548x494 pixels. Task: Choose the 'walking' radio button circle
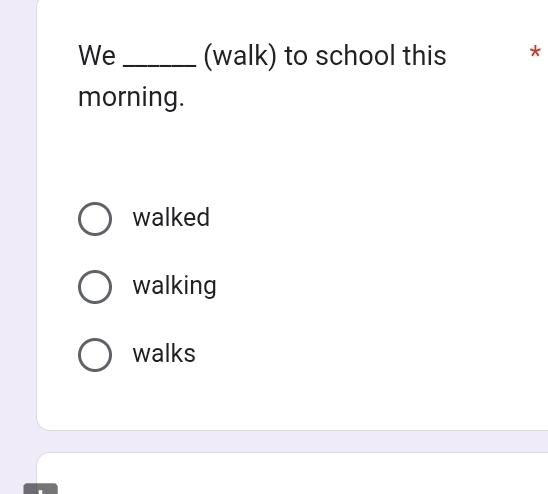click(x=95, y=287)
